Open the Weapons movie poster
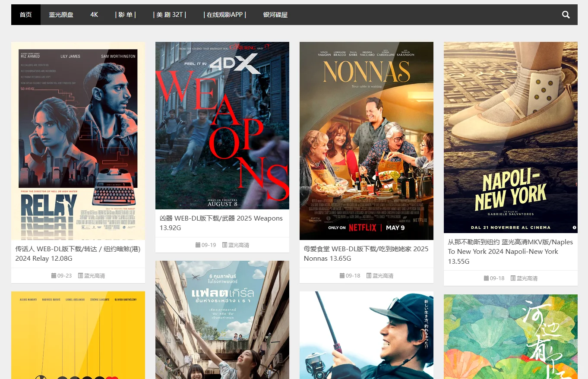Image resolution: width=588 pixels, height=379 pixels. pyautogui.click(x=222, y=126)
